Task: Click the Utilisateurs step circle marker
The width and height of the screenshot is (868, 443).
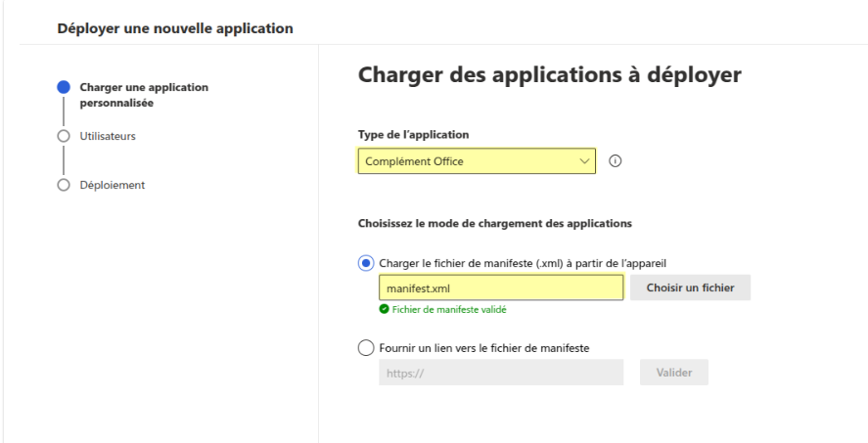Action: [64, 136]
